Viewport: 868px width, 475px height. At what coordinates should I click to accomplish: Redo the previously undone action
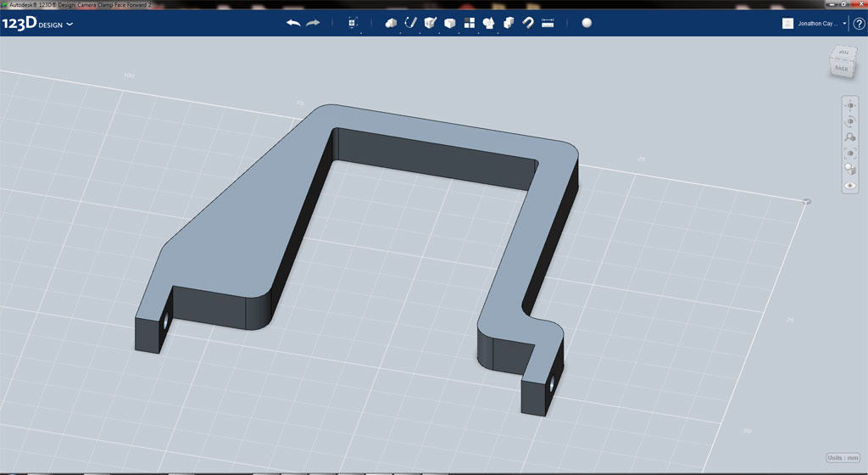click(x=314, y=23)
